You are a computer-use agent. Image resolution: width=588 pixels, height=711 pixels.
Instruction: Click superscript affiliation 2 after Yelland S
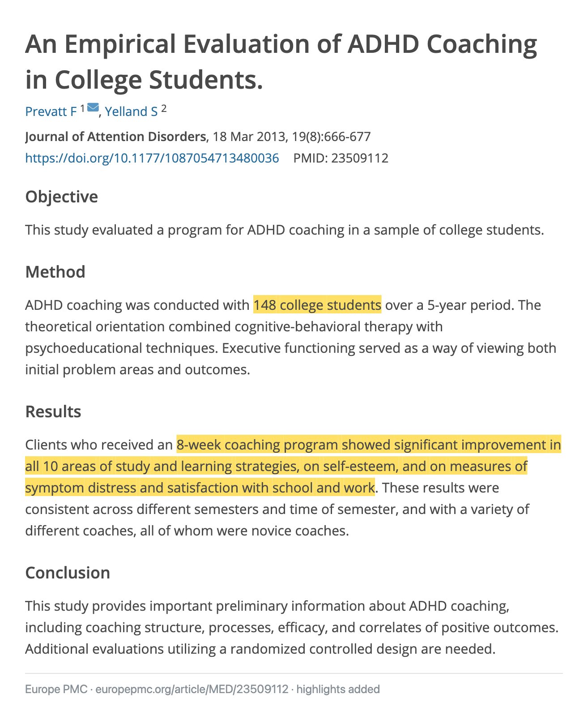pyautogui.click(x=164, y=108)
